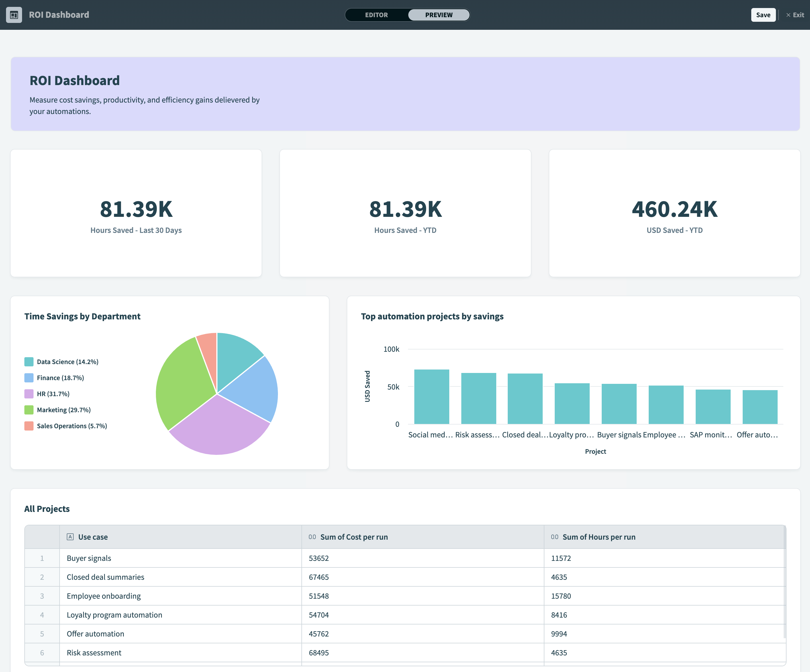
Task: Click the Marketing legend color swatch
Action: click(x=29, y=409)
